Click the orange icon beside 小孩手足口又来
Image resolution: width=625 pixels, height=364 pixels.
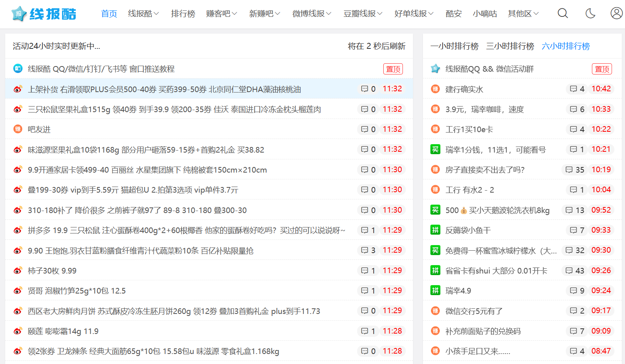point(435,351)
